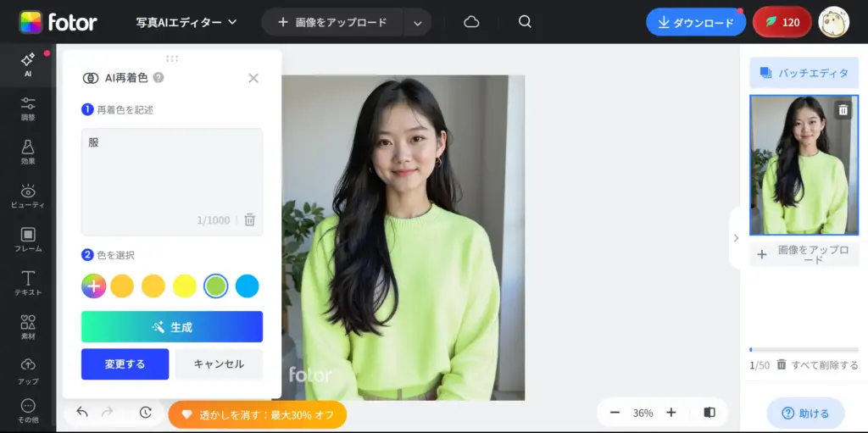868x433 pixels.
Task: Open the バッチエディタ batch editor
Action: point(804,73)
